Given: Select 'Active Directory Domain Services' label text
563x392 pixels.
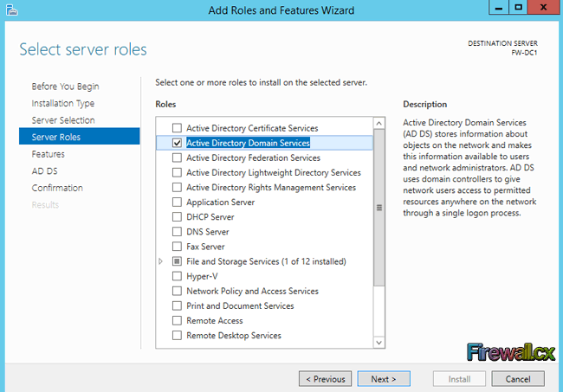Looking at the screenshot, I should [x=248, y=143].
